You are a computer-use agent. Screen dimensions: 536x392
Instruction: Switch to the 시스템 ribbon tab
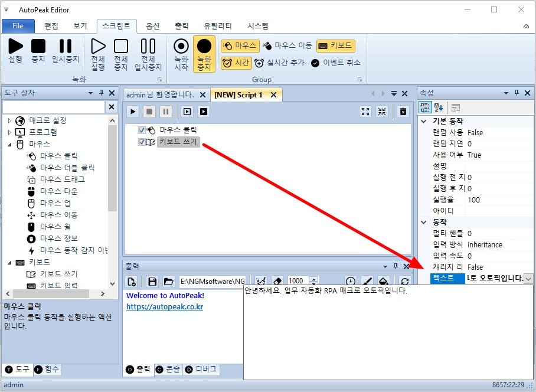pyautogui.click(x=258, y=26)
